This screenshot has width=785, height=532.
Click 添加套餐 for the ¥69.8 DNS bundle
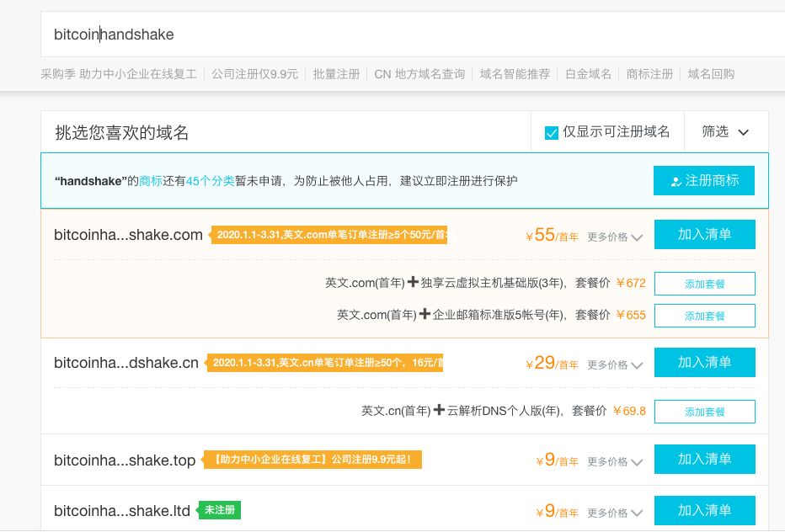[704, 412]
